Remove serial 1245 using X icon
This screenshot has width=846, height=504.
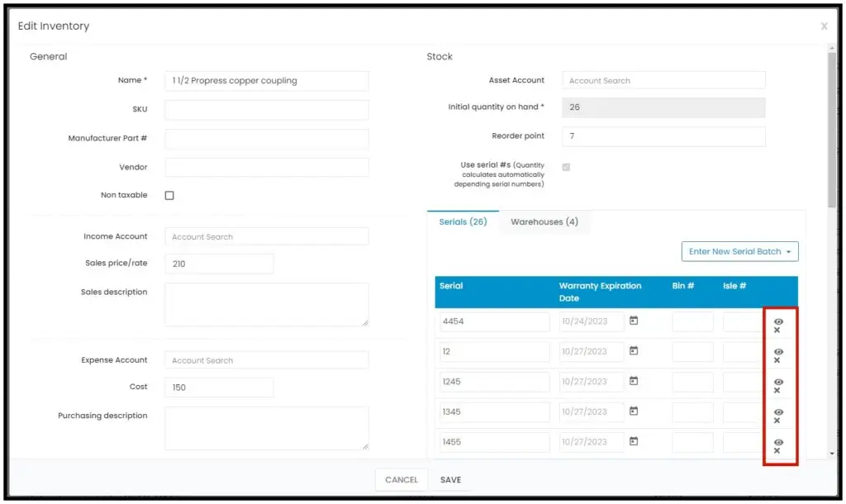pos(777,391)
